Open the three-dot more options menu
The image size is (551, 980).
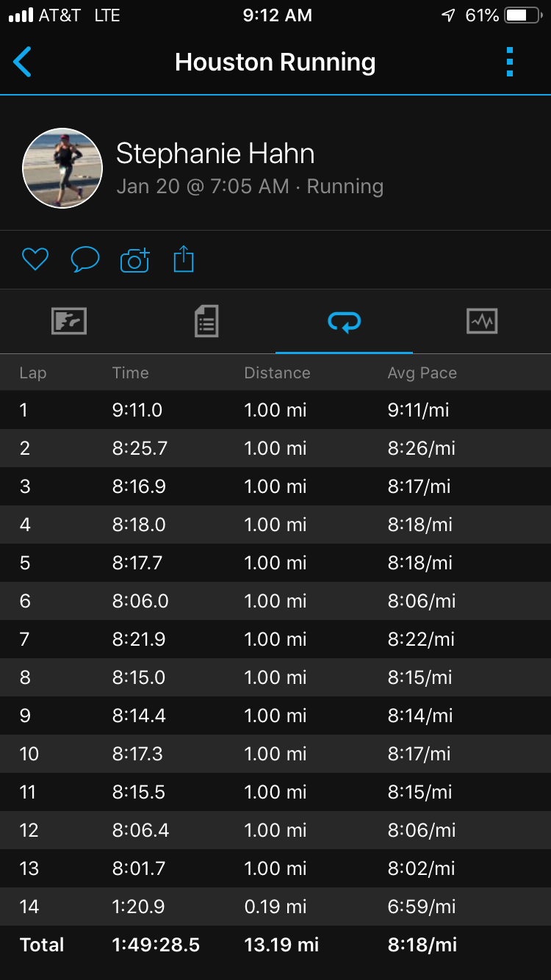(510, 62)
